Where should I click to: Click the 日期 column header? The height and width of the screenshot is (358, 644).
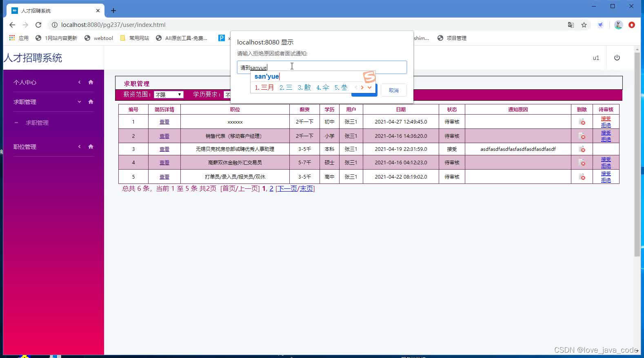tap(401, 109)
